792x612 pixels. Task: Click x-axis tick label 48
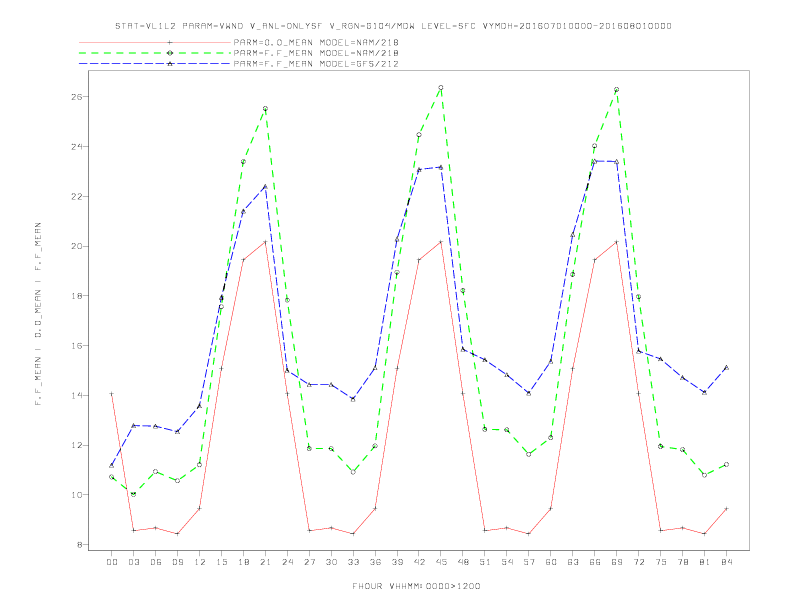click(463, 562)
